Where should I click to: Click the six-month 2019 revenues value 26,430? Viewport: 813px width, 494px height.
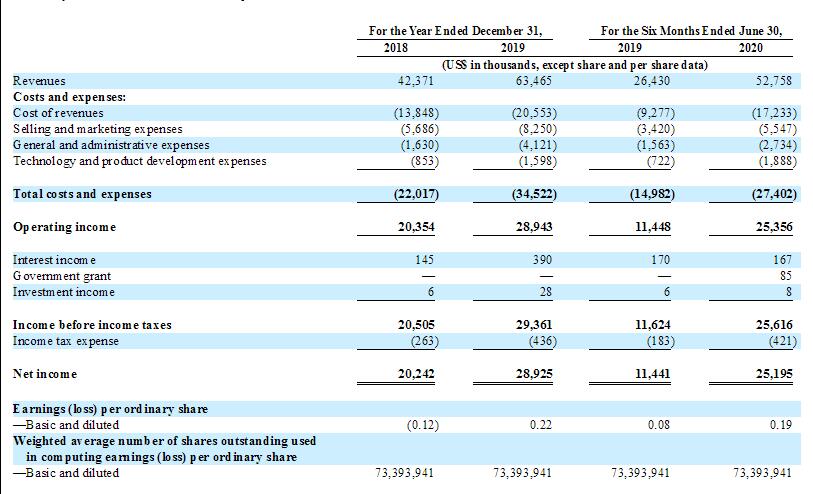click(652, 81)
